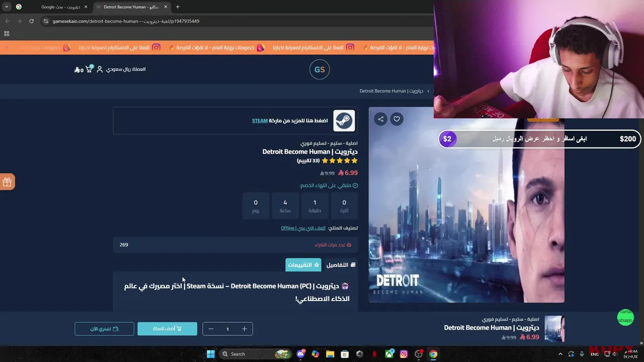Add the game to cart أضف للسلة

click(167, 329)
